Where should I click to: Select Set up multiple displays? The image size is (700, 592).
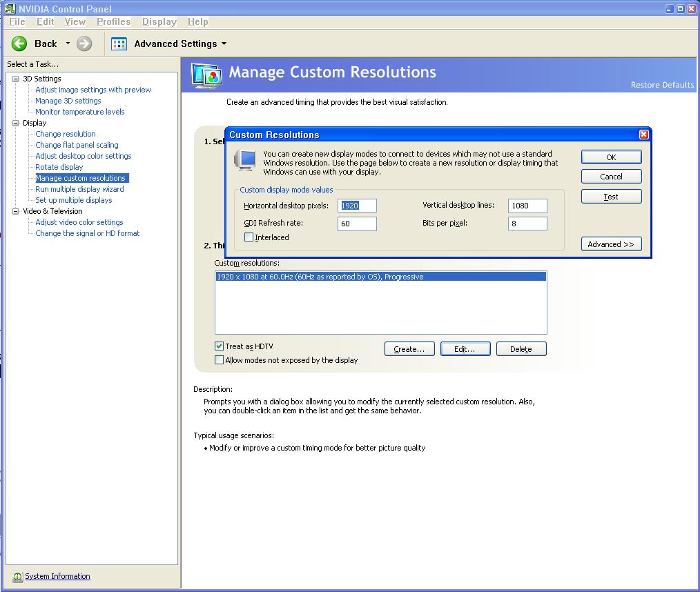[x=74, y=200]
